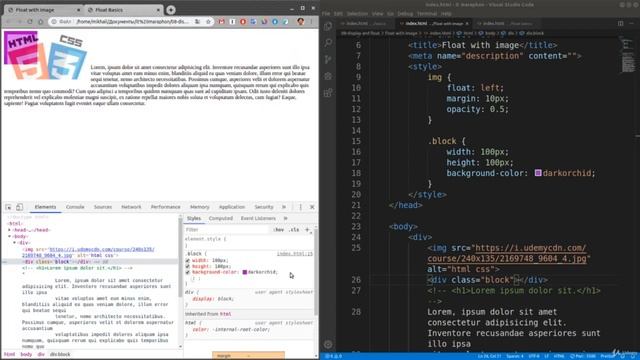Image resolution: width=640 pixels, height=360 pixels.
Task: Add new style rule with plus icon
Action: point(307,230)
